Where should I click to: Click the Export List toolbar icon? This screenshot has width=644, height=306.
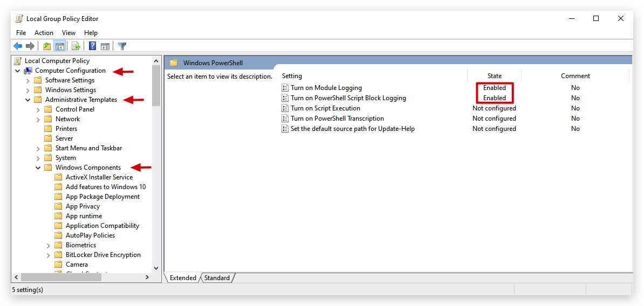click(76, 46)
